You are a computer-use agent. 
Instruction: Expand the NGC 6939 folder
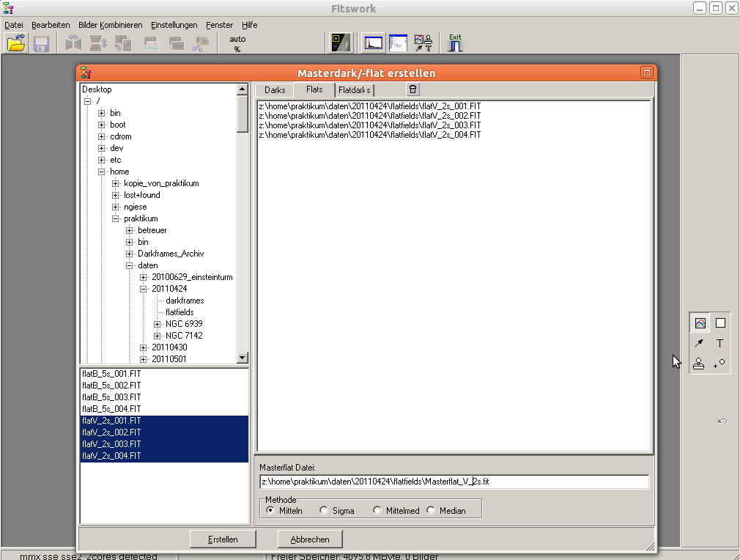158,324
